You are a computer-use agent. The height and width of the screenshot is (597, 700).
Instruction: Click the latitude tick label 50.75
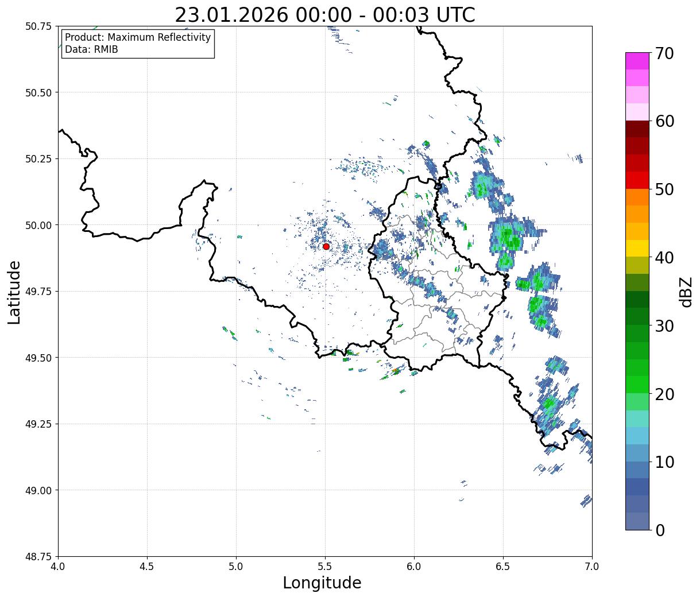coord(38,26)
